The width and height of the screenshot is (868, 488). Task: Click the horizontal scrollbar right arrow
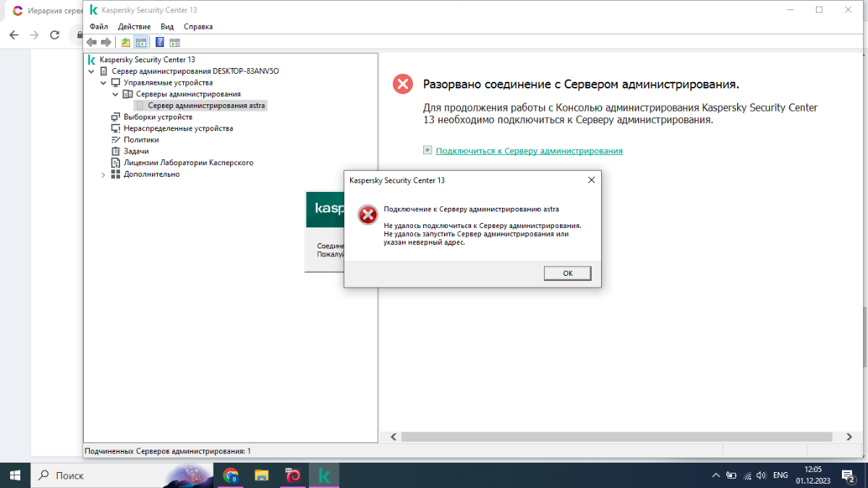click(x=848, y=437)
